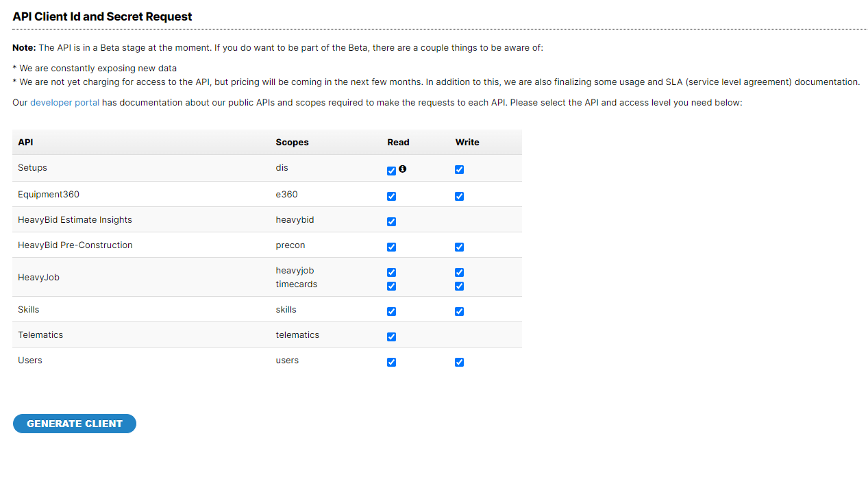
Task: Toggle the Users Write checkbox
Action: 459,362
